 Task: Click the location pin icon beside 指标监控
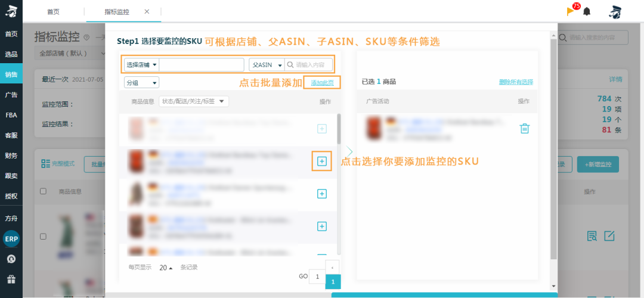point(86,38)
